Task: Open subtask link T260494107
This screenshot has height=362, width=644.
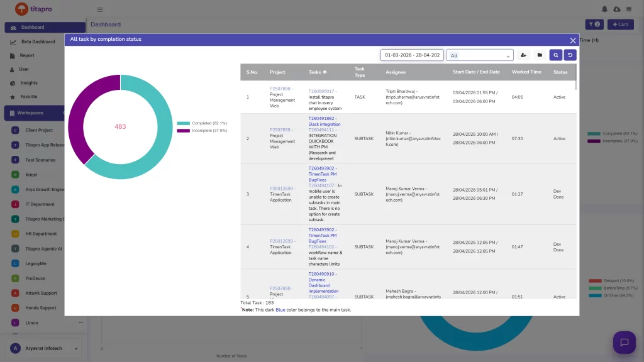Action: 321,185
